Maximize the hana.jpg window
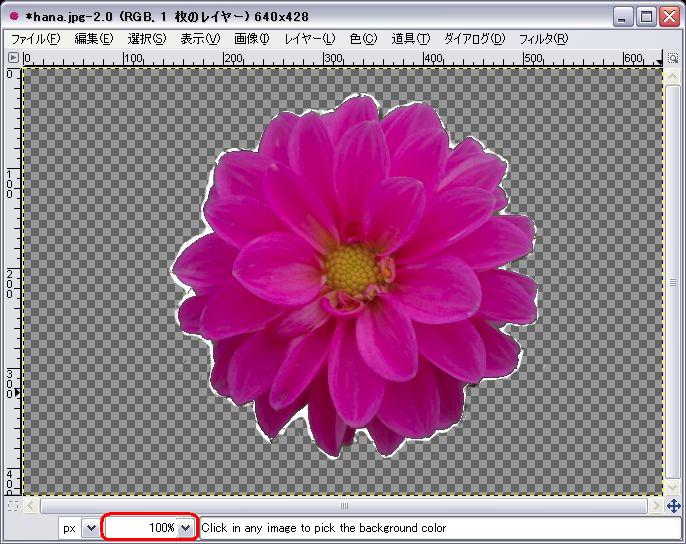Viewport: 686px width, 544px height. 646,17
